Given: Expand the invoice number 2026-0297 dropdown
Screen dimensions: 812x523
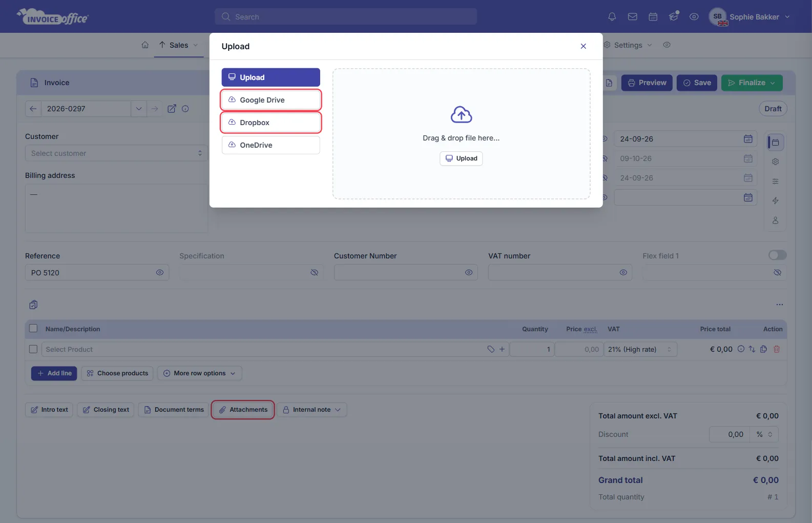Looking at the screenshot, I should (139, 109).
